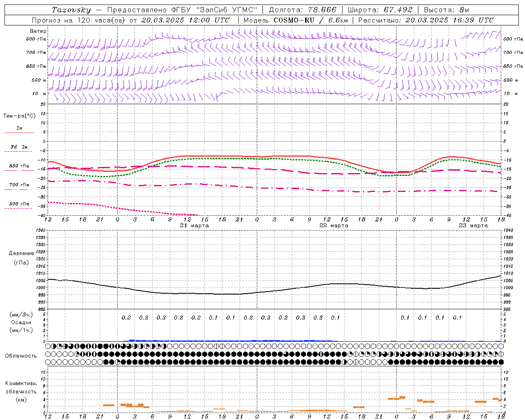Click the 10 м wind level label on left
525x420 pixels.
[x=39, y=94]
